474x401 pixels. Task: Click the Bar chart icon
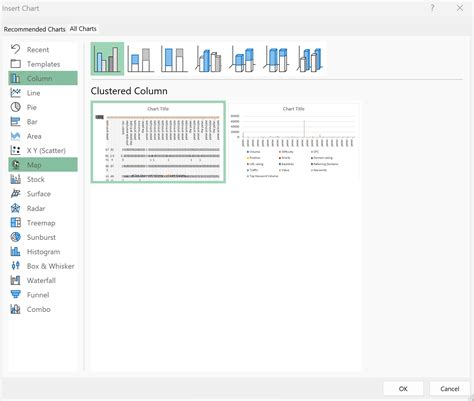[x=15, y=122]
